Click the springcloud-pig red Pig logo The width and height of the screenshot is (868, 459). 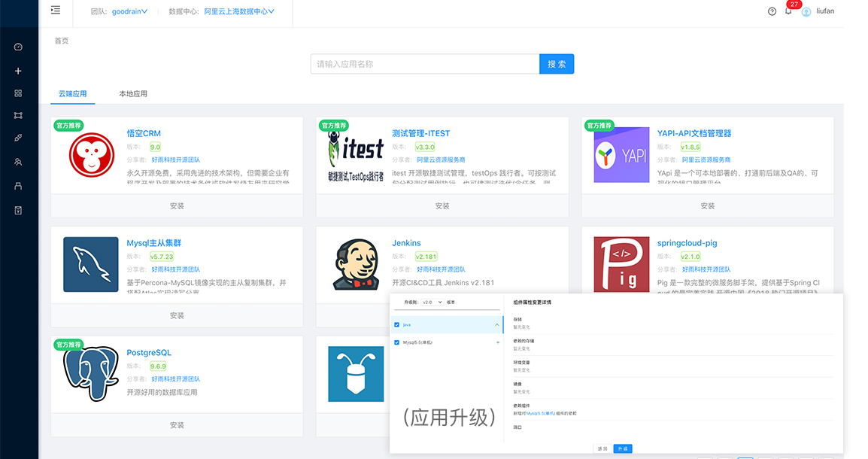pyautogui.click(x=621, y=265)
